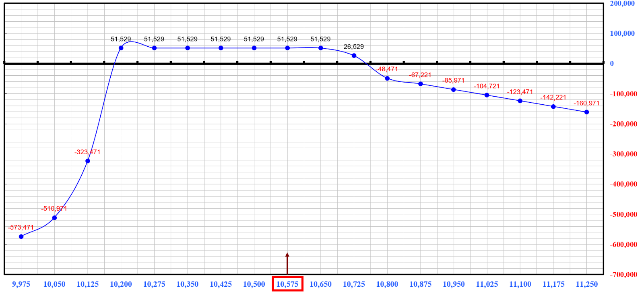Select the 26,529 data label
Screen dimensions: 644x294
[353, 47]
